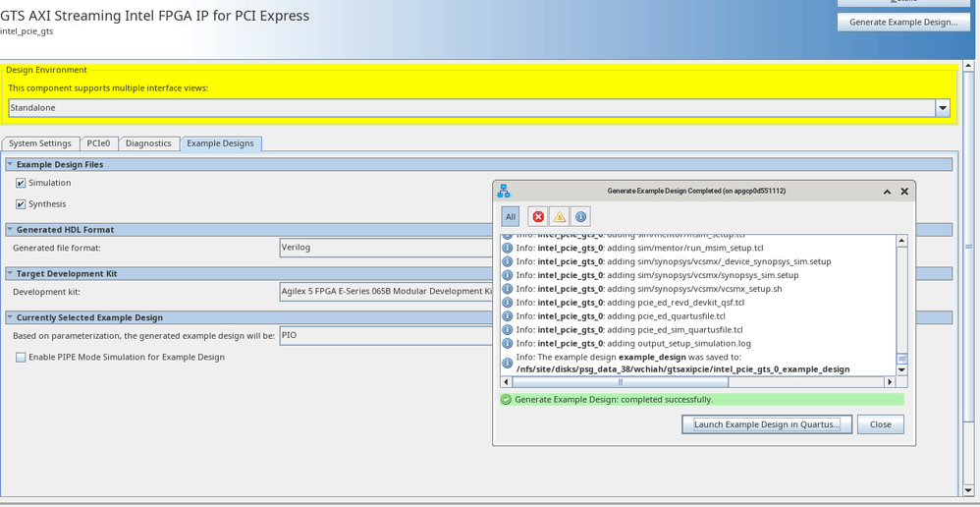
Task: Click info icon beside output_setup_simulation.log line
Action: tap(508, 344)
